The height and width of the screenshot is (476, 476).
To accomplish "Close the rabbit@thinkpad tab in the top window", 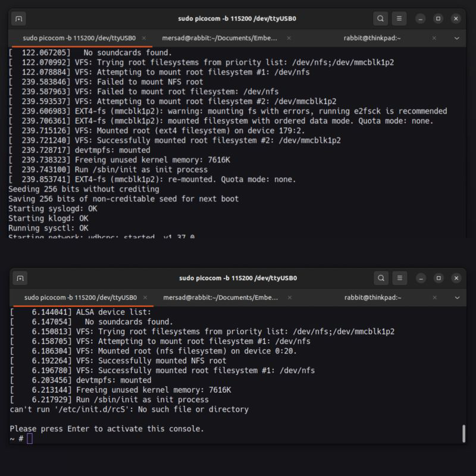I will (x=435, y=37).
